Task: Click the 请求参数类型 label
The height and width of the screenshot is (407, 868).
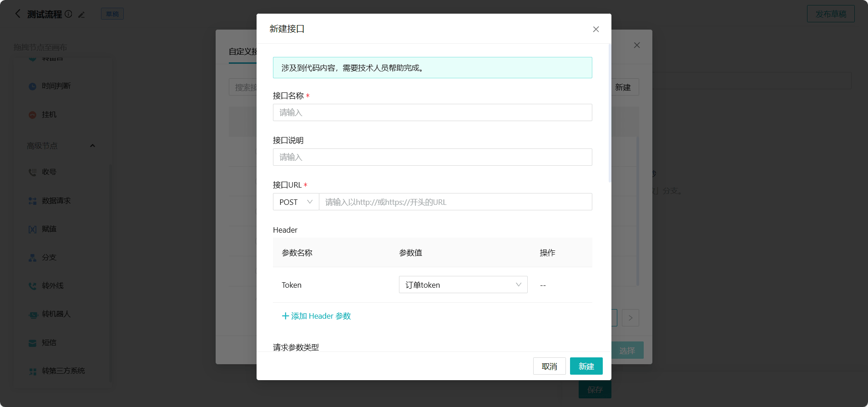Action: [x=296, y=347]
